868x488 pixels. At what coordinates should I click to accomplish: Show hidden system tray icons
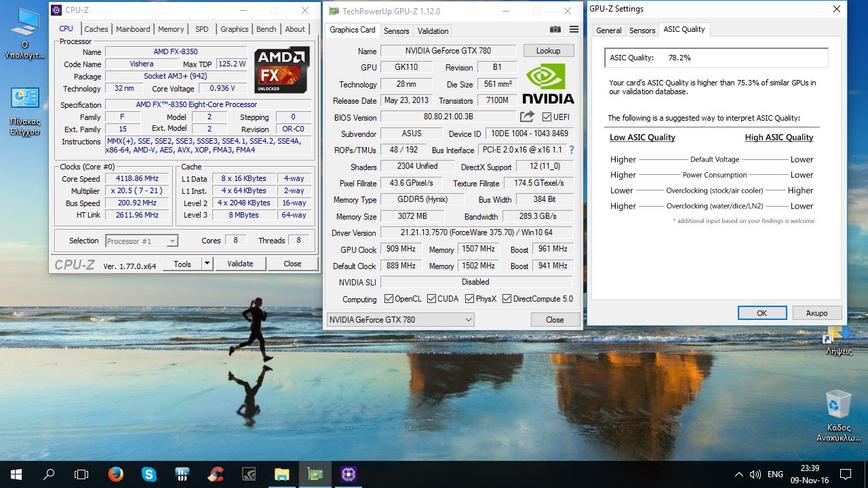(738, 474)
